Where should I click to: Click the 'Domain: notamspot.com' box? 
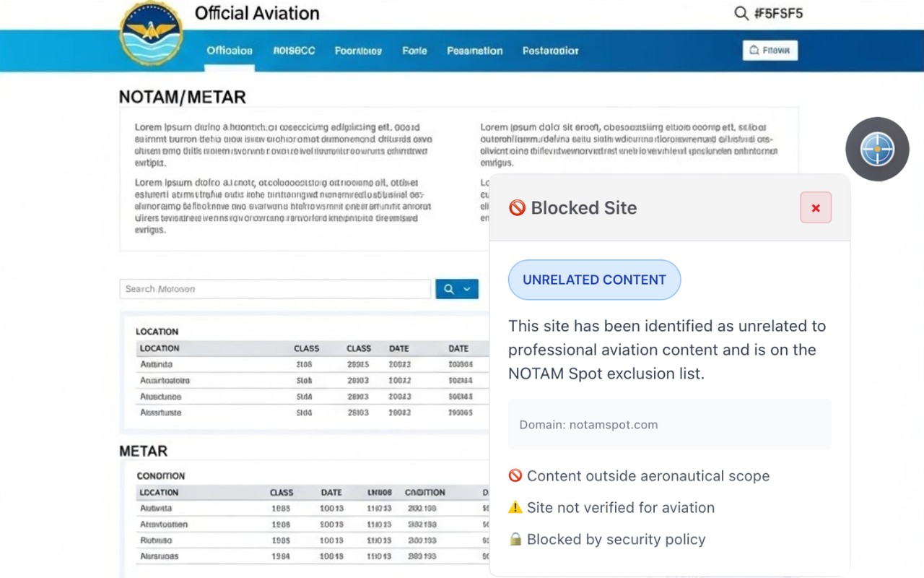point(670,425)
